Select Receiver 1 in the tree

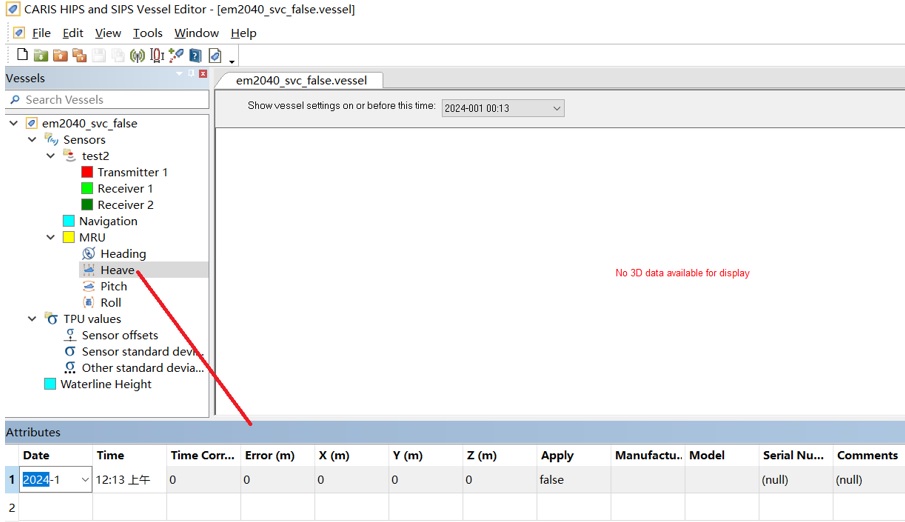125,188
